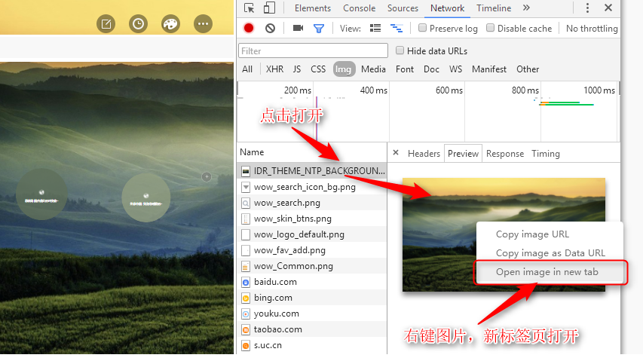The height and width of the screenshot is (364, 643).
Task: Check the Hide data URLs option
Action: (x=400, y=50)
